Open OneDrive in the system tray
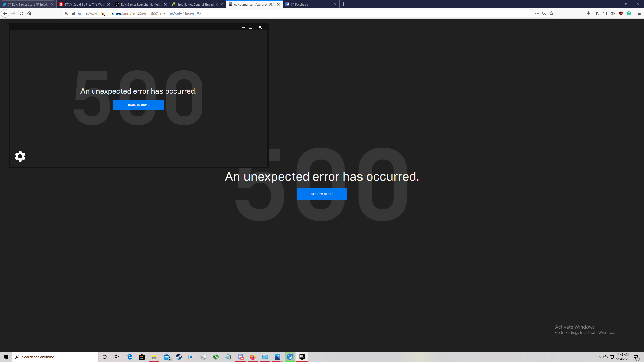 click(x=606, y=357)
